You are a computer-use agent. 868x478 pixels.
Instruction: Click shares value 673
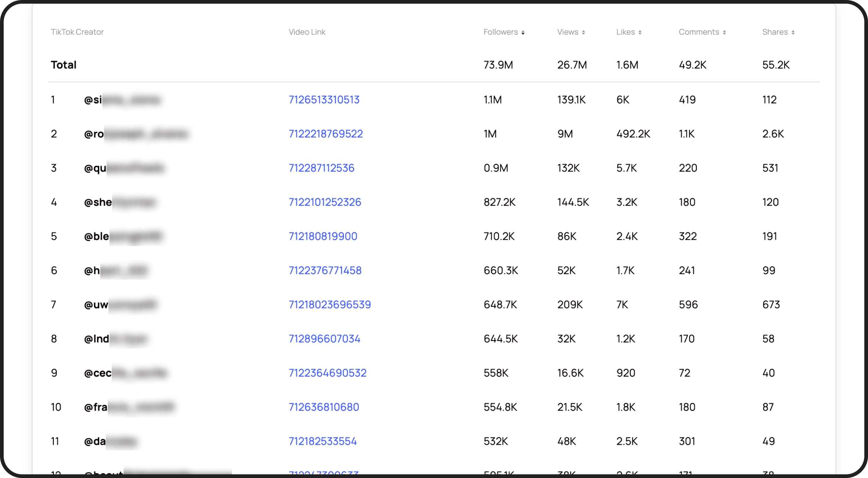771,304
